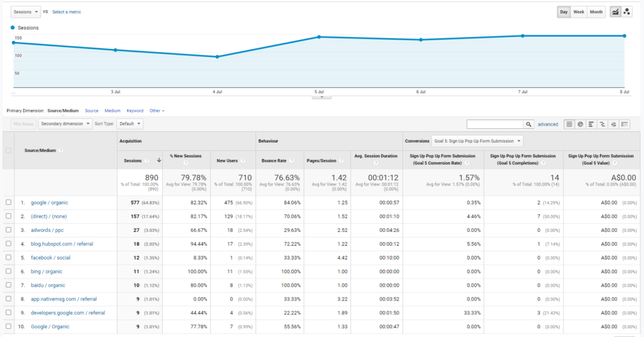This screenshot has width=644, height=337.
Task: Switch chart to Month granularity
Action: point(596,12)
